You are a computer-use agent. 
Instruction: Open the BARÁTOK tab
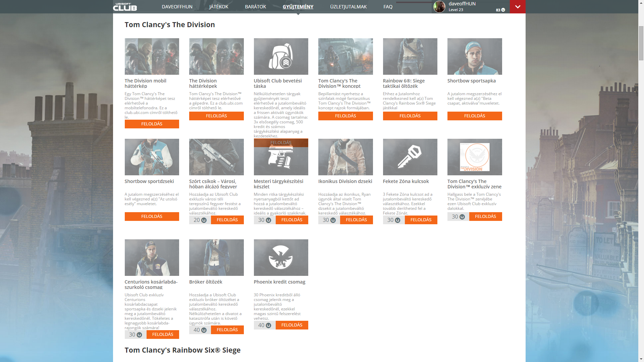(x=256, y=7)
